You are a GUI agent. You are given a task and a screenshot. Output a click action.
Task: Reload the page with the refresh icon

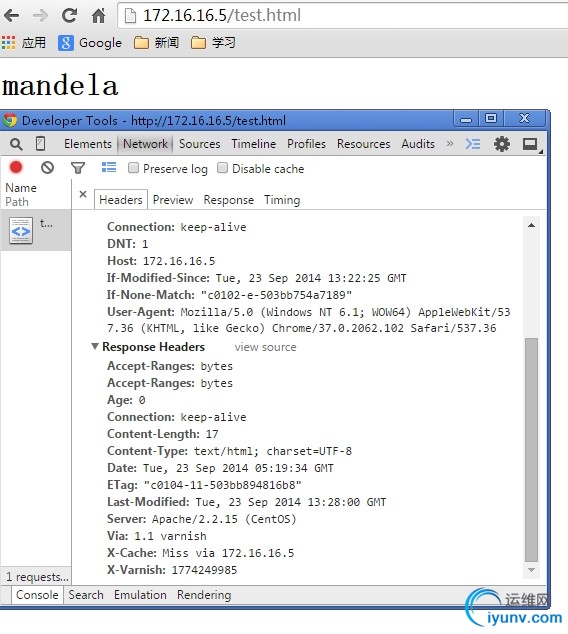[70, 16]
